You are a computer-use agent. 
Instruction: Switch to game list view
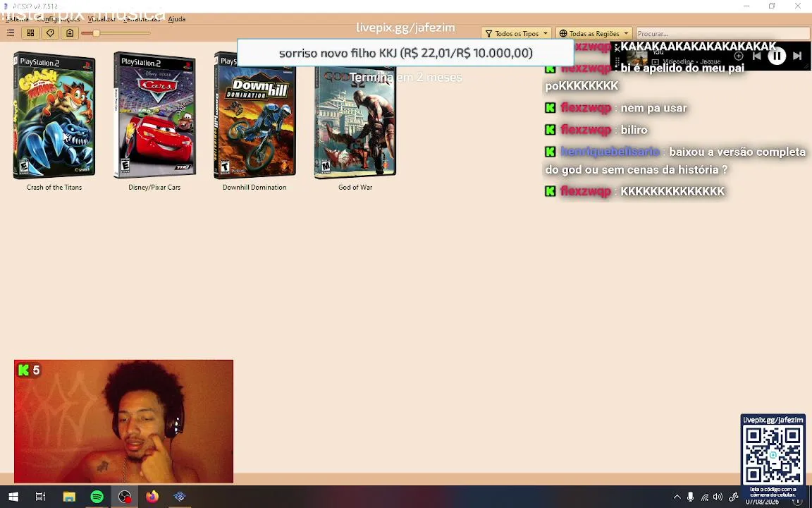coord(11,33)
